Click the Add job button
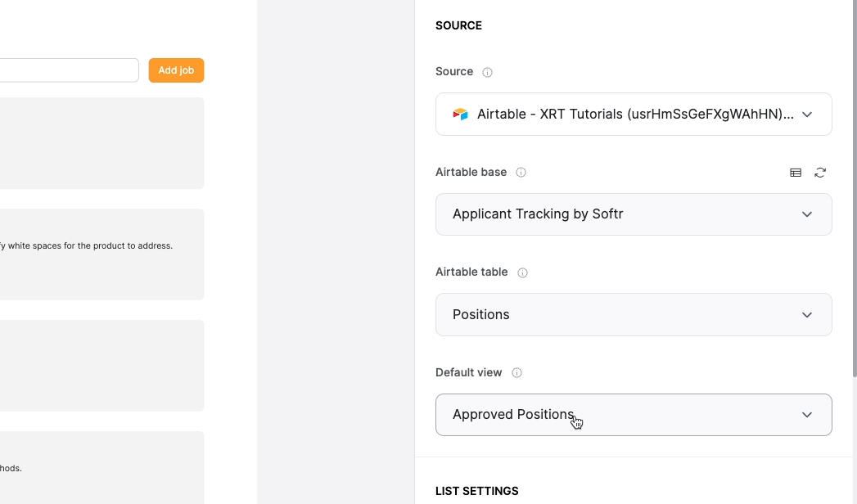The height and width of the screenshot is (504, 857). (176, 70)
